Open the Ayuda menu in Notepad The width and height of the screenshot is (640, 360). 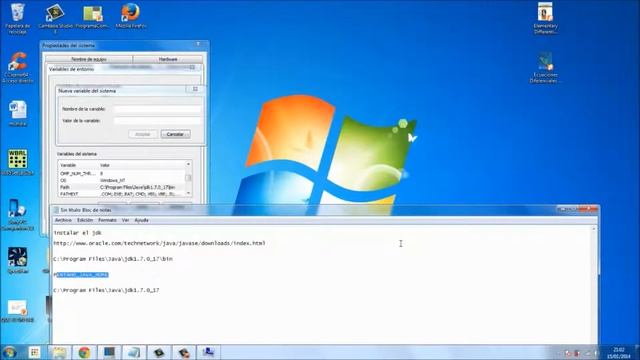click(141, 220)
